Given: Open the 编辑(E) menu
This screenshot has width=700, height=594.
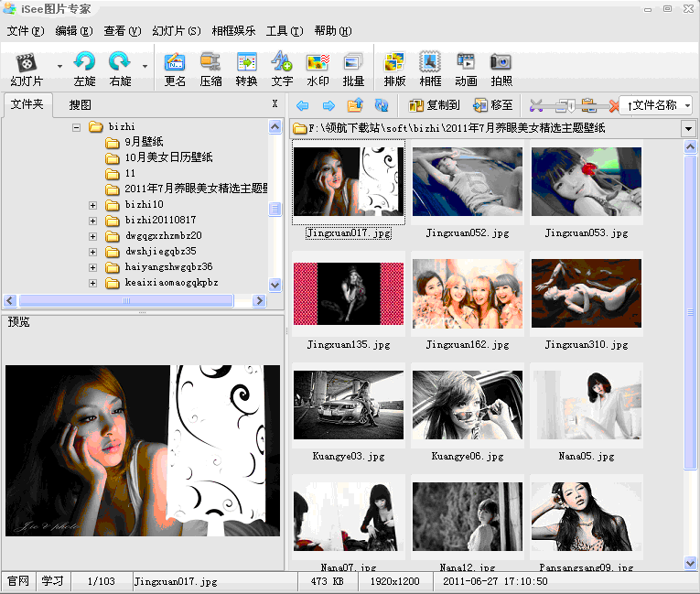Looking at the screenshot, I should pyautogui.click(x=74, y=31).
